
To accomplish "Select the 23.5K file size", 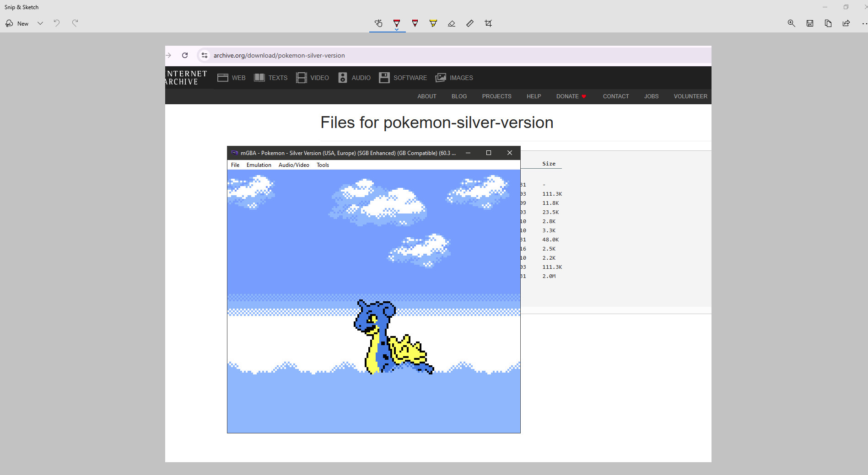I will (550, 212).
